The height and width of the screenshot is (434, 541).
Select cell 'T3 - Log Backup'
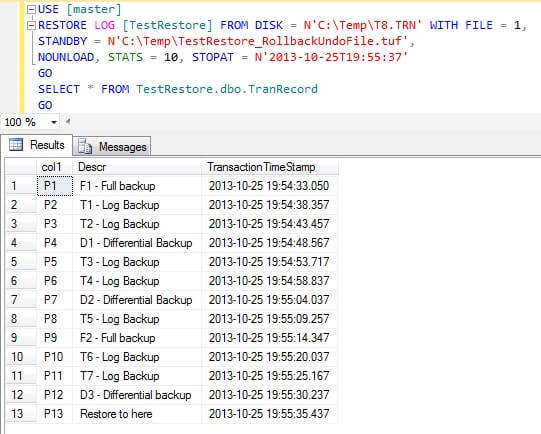coord(137,262)
